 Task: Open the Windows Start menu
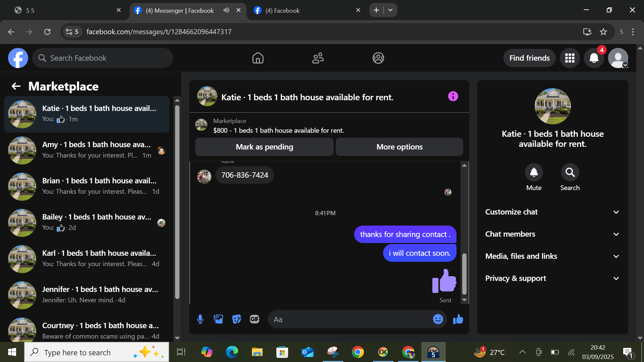tap(12, 352)
